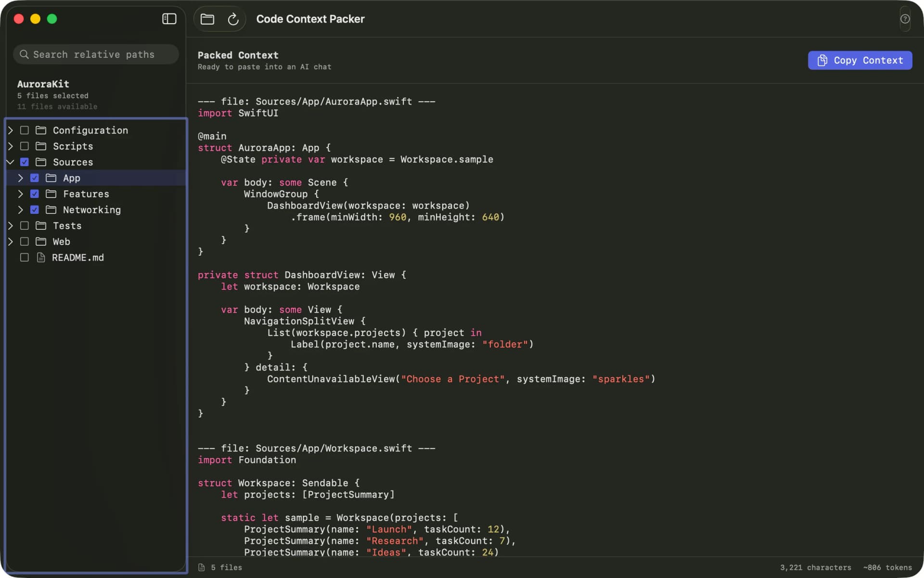Viewport: 924px width, 578px height.
Task: Expand the Web folder chevron
Action: 11,241
